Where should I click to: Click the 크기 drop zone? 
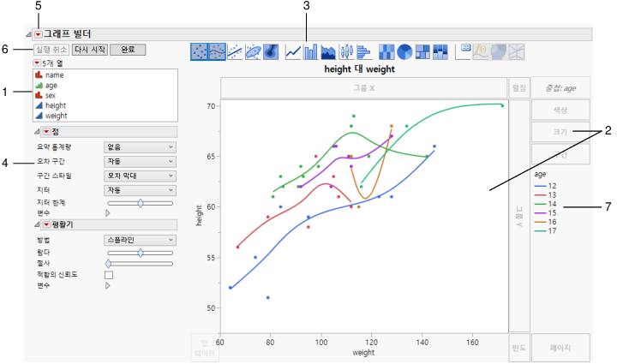pos(560,132)
